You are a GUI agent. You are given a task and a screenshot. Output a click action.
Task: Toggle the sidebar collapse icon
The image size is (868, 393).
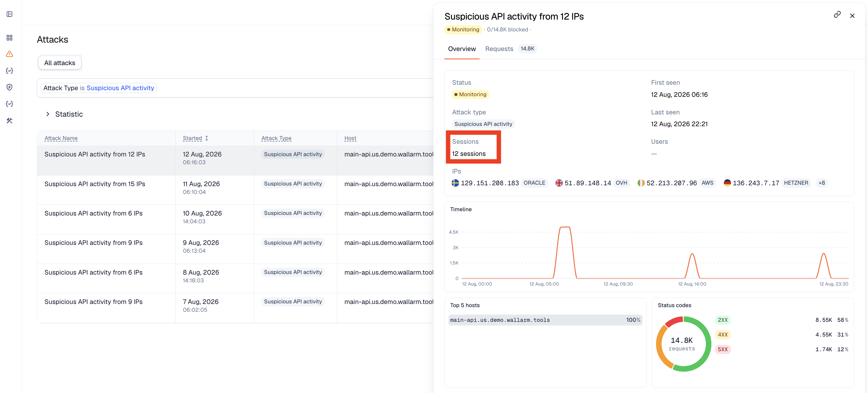[x=10, y=14]
